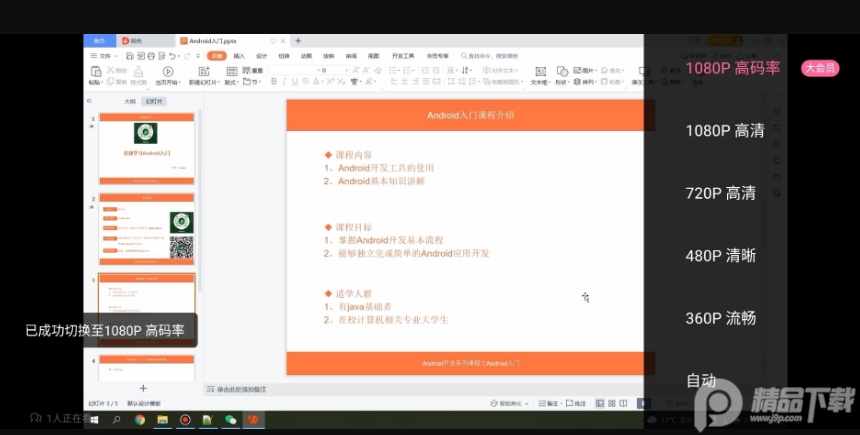This screenshot has height=435, width=860.
Task: Switch to the 大纲 outline panel tab
Action: pyautogui.click(x=130, y=101)
